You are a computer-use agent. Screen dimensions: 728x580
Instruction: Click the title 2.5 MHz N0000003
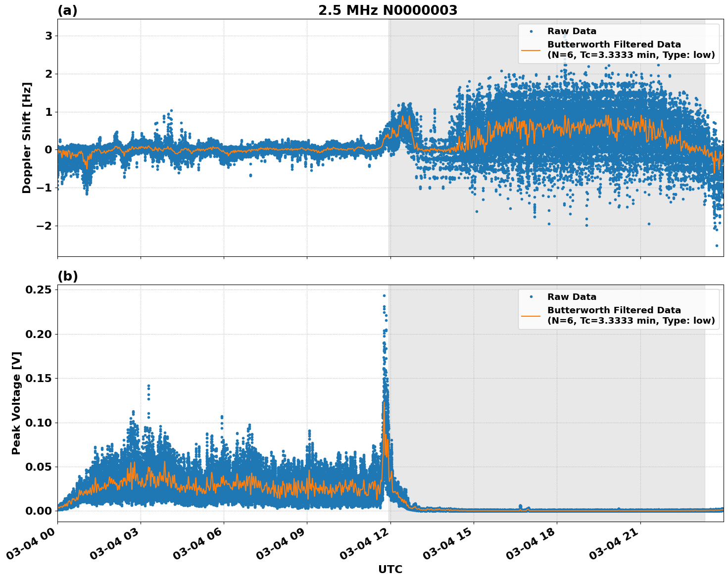pos(388,9)
